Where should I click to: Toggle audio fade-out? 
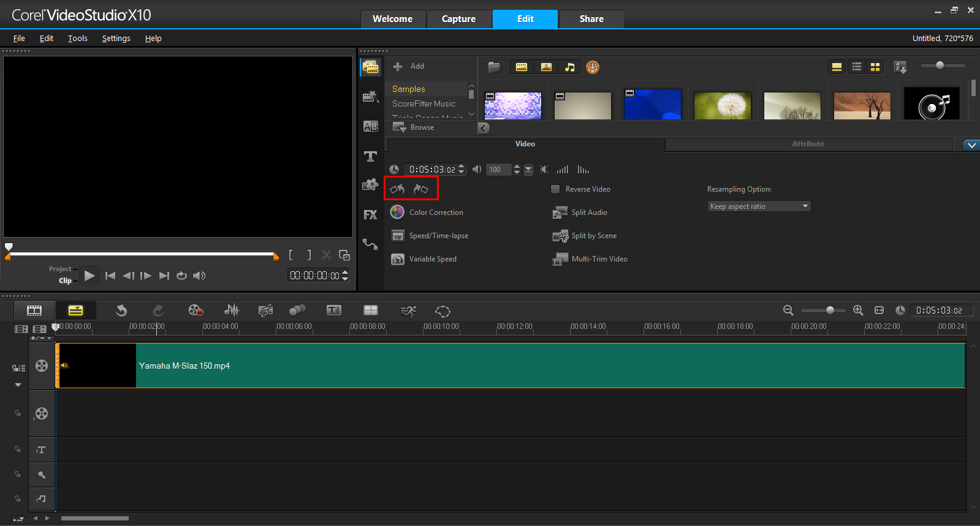[583, 170]
